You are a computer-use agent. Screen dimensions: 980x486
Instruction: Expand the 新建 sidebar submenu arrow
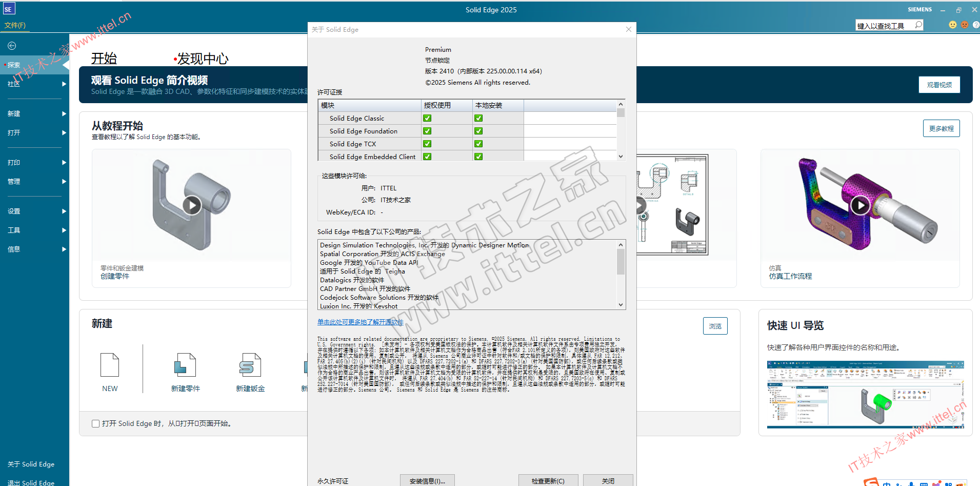click(64, 113)
